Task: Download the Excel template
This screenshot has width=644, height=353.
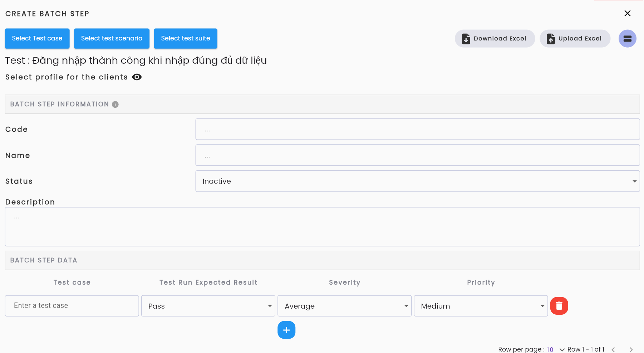Action: [495, 39]
